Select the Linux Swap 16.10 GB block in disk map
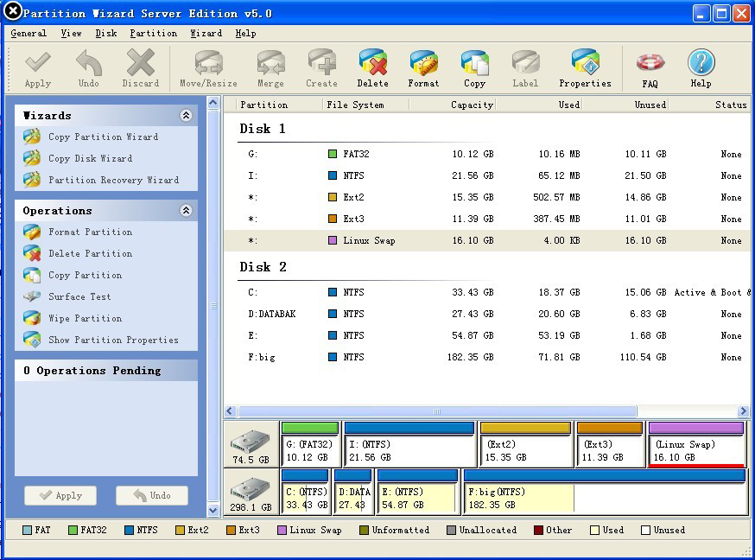This screenshot has width=755, height=560. point(696,444)
